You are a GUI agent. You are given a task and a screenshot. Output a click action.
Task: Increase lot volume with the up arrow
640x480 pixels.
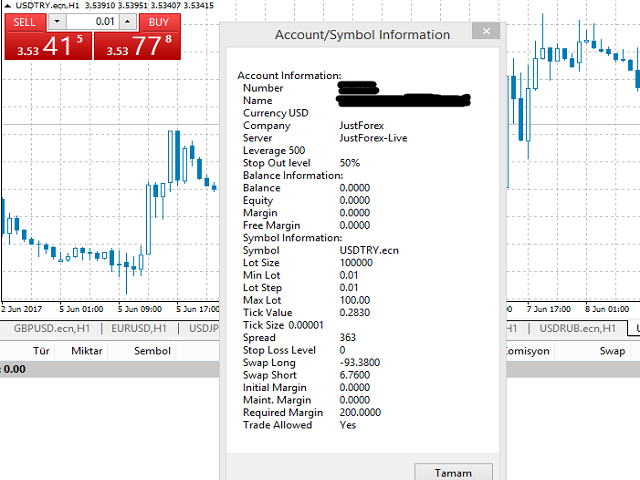[128, 22]
